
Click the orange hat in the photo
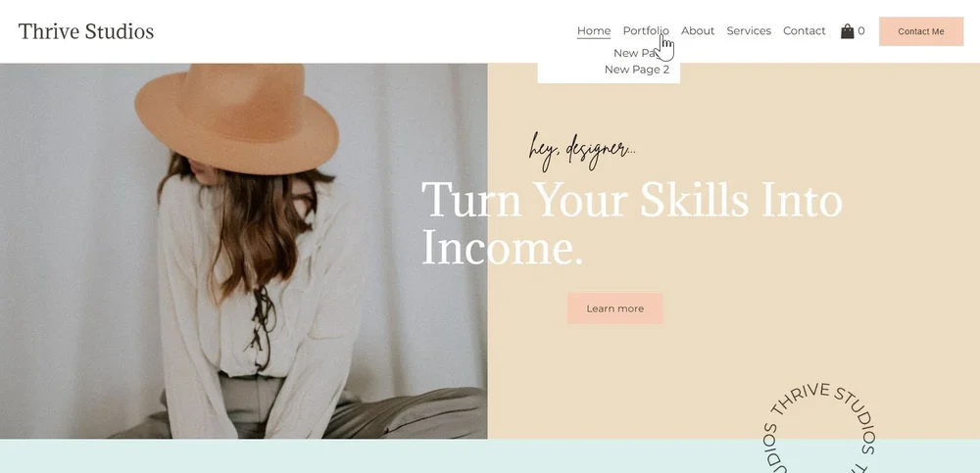237,117
